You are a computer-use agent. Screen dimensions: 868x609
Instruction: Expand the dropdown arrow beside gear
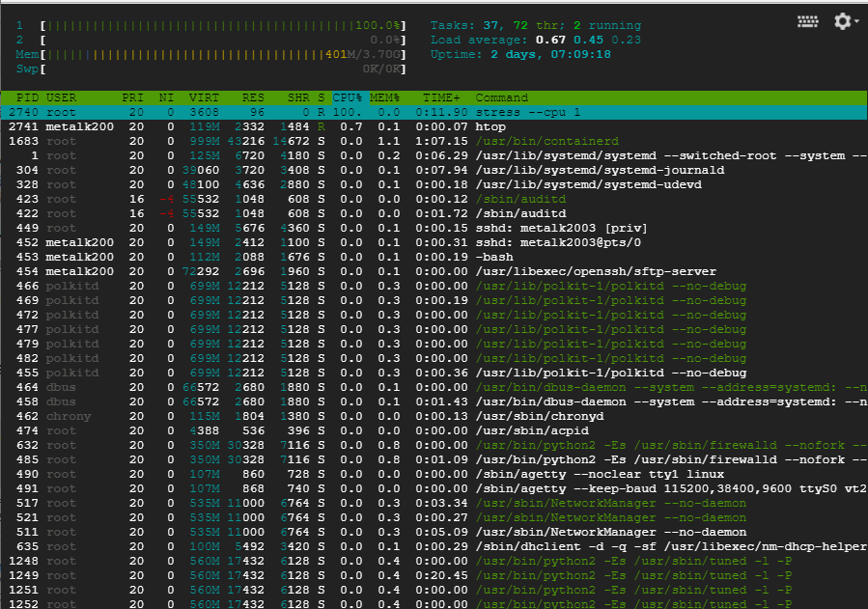(857, 21)
